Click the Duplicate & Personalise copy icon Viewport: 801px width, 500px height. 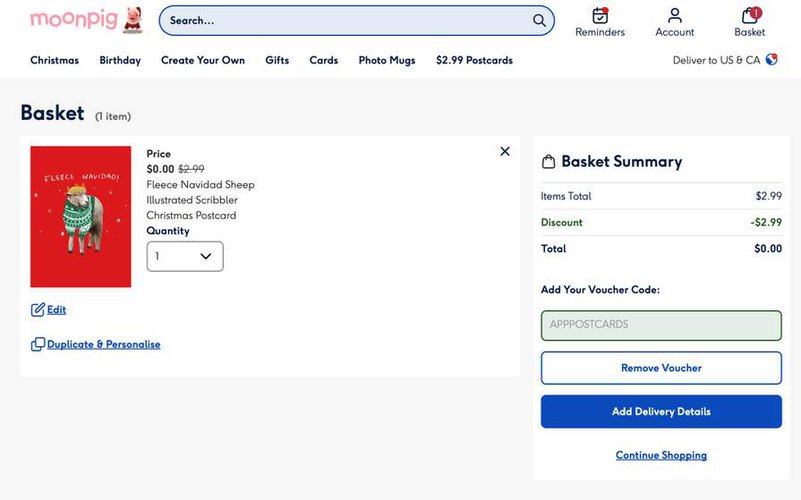click(x=38, y=344)
